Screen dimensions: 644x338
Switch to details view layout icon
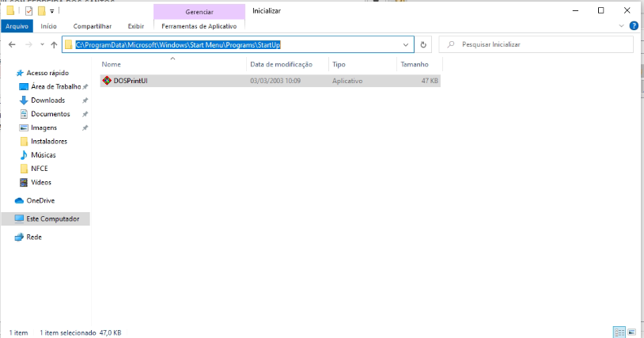click(619, 332)
